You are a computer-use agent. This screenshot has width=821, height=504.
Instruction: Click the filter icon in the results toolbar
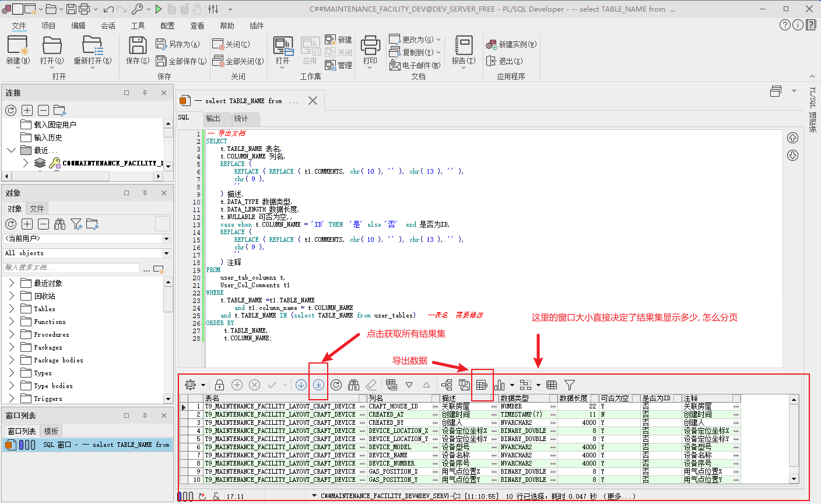coord(570,385)
